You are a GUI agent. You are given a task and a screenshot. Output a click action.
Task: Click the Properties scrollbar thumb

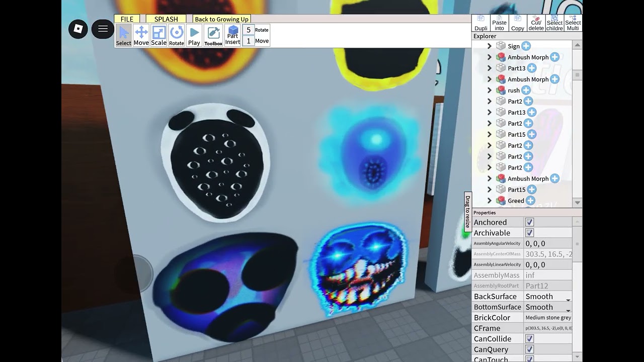[578, 244]
